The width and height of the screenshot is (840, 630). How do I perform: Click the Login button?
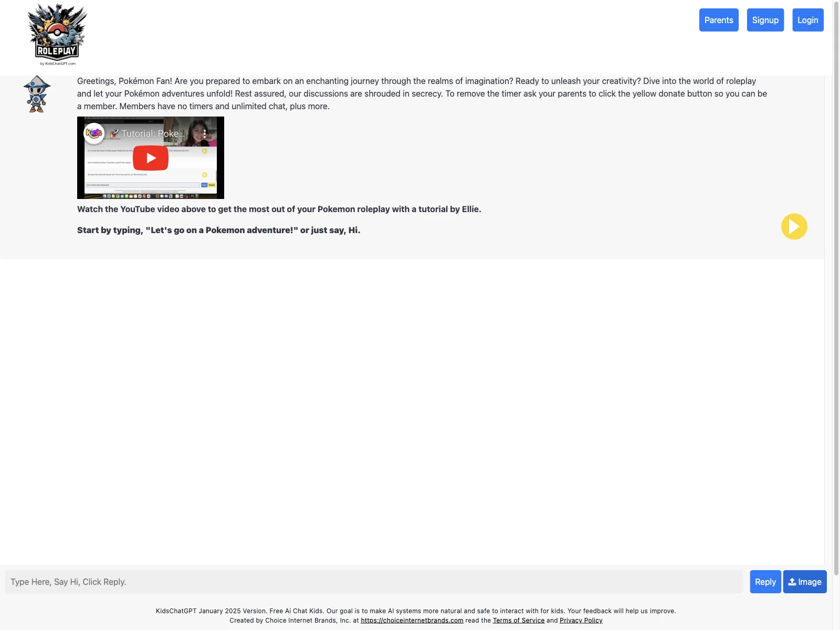pos(808,20)
